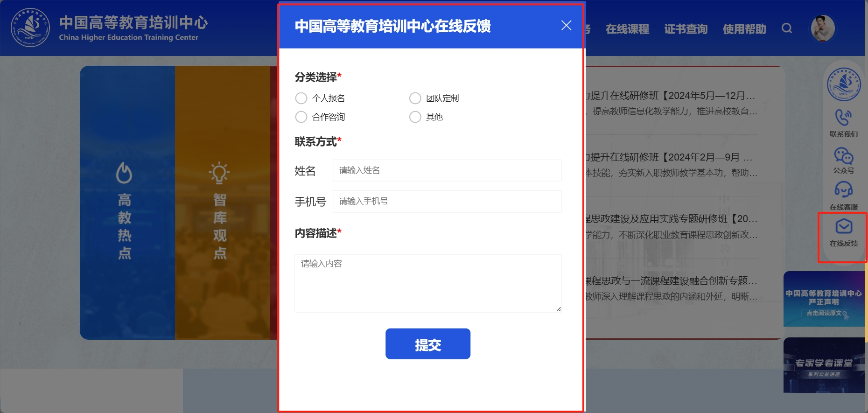
Task: Open 使用帮助 in top navigation
Action: click(x=744, y=29)
